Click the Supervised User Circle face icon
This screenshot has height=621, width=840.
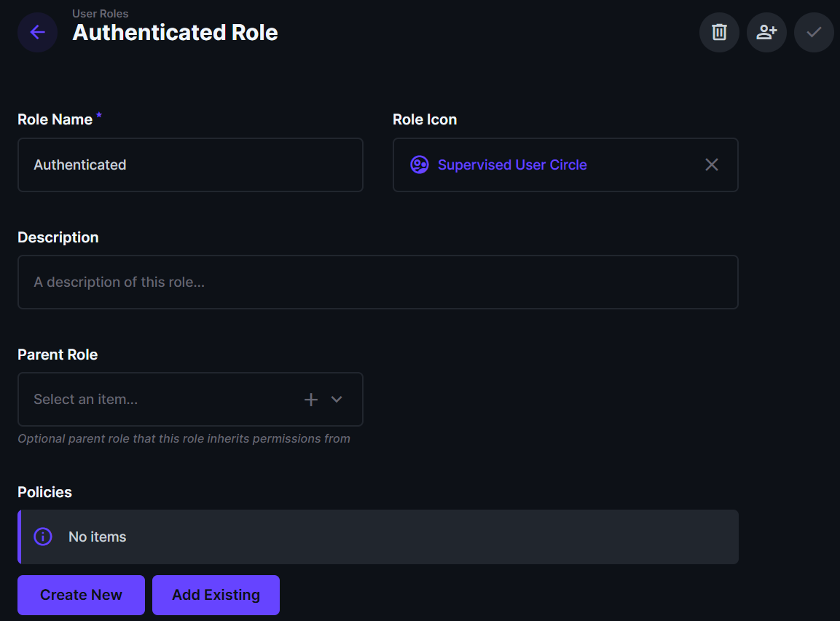420,165
